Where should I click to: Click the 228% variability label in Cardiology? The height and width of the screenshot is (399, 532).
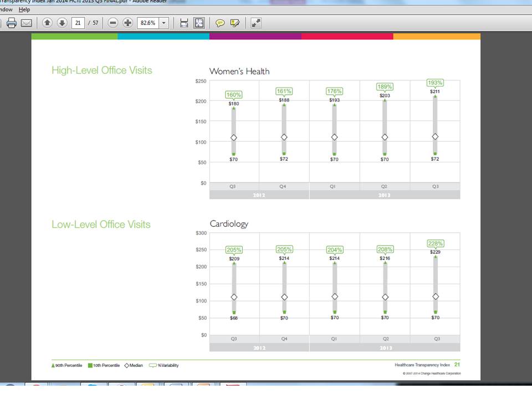point(435,243)
